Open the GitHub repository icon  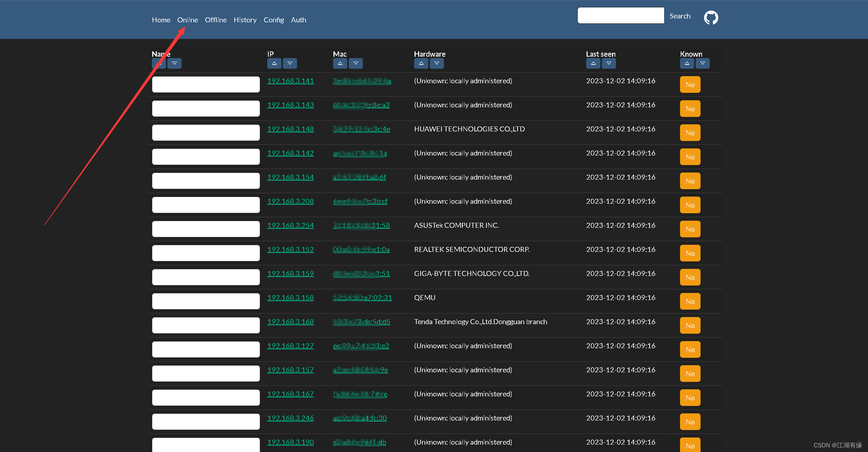point(711,17)
